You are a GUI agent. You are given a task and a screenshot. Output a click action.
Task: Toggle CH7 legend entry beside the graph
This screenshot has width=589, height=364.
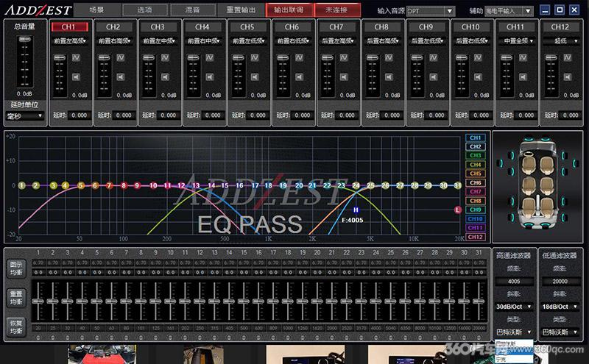tap(475, 192)
